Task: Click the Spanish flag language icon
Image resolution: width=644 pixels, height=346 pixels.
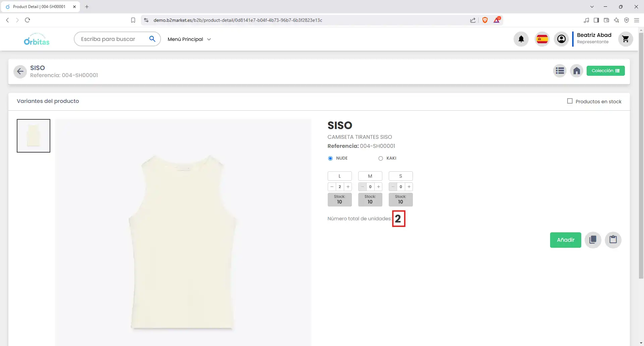Action: coord(542,39)
